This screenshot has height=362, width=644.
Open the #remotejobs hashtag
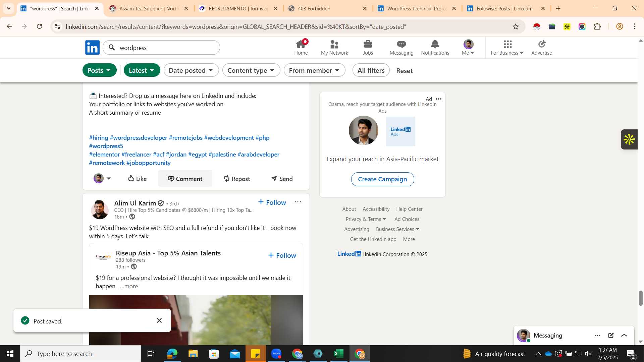[x=186, y=138]
